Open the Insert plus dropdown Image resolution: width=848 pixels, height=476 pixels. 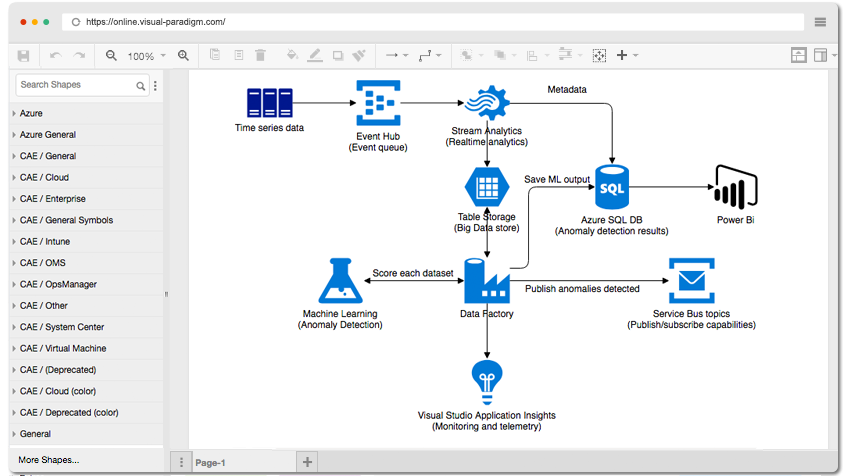coord(627,55)
